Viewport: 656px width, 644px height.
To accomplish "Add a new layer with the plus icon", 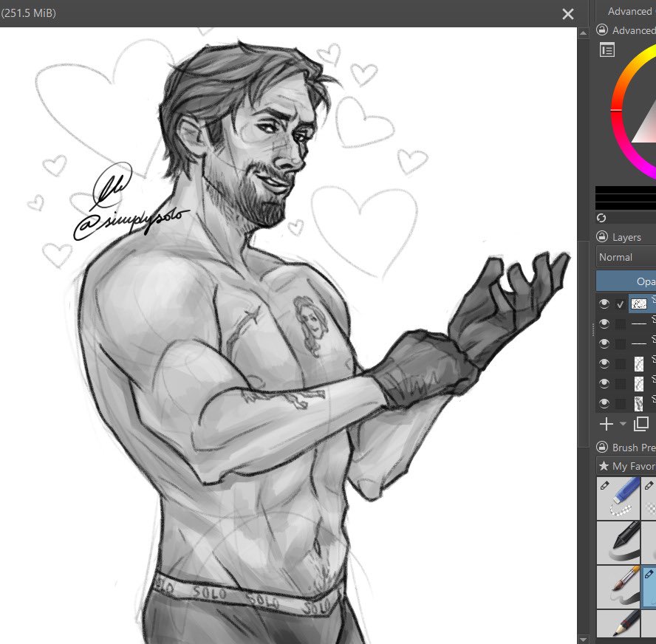I will [607, 424].
